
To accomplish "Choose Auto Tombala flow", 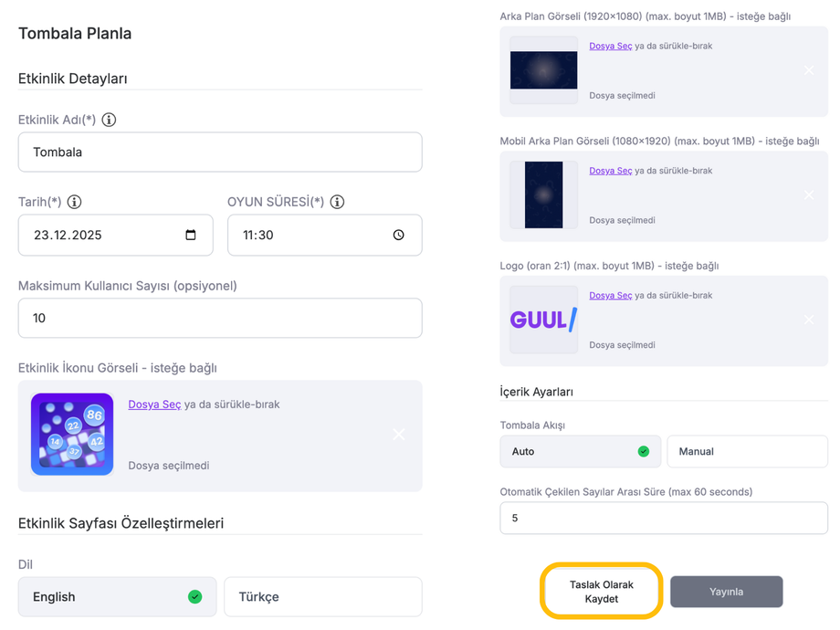I will [x=580, y=451].
